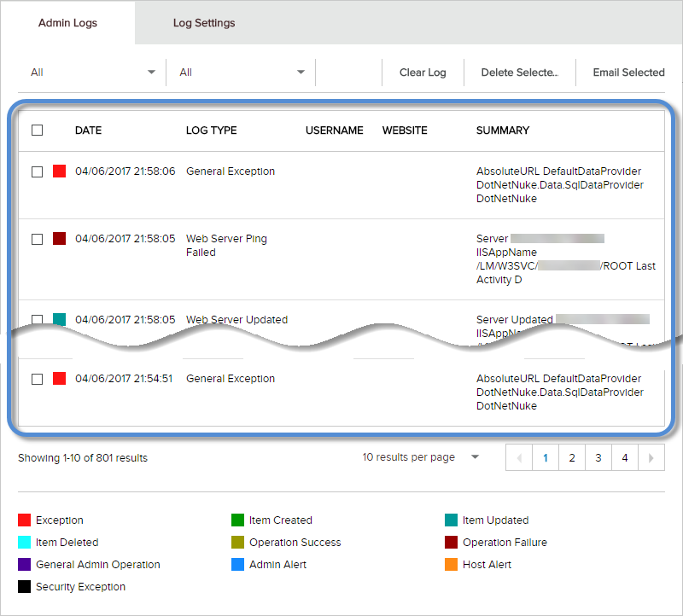Select page 4 in pagination
The image size is (683, 616).
625,457
